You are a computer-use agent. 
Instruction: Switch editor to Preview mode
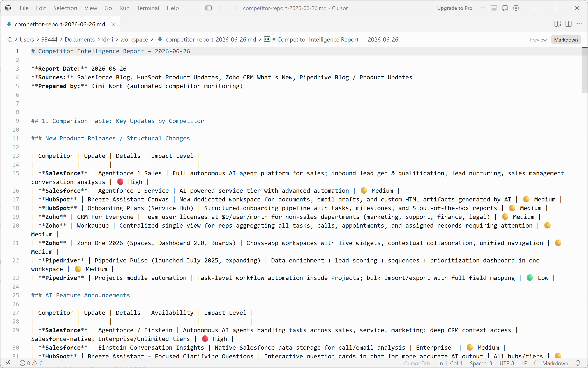point(538,40)
